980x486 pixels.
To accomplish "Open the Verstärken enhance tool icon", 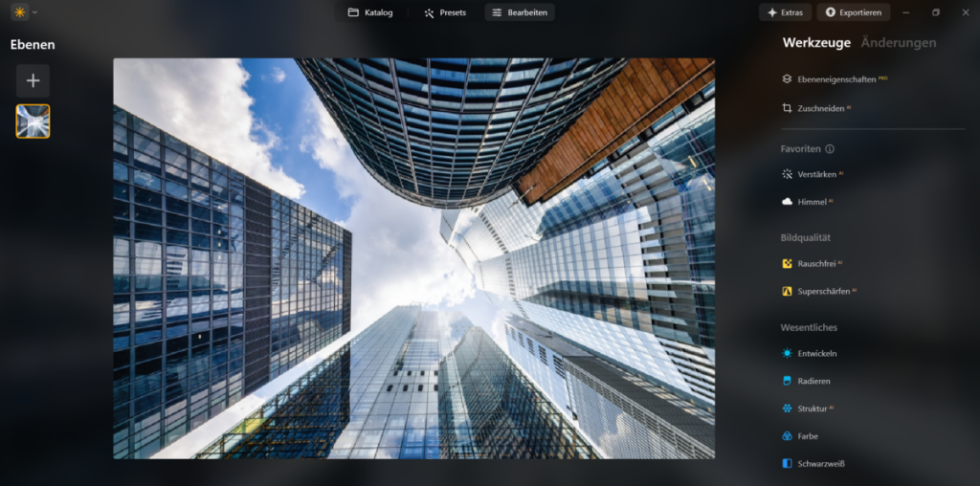I will tap(787, 174).
